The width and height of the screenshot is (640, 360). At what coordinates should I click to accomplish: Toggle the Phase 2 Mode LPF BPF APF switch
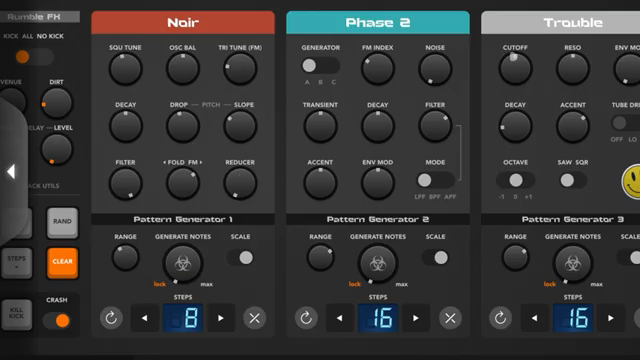tap(435, 180)
